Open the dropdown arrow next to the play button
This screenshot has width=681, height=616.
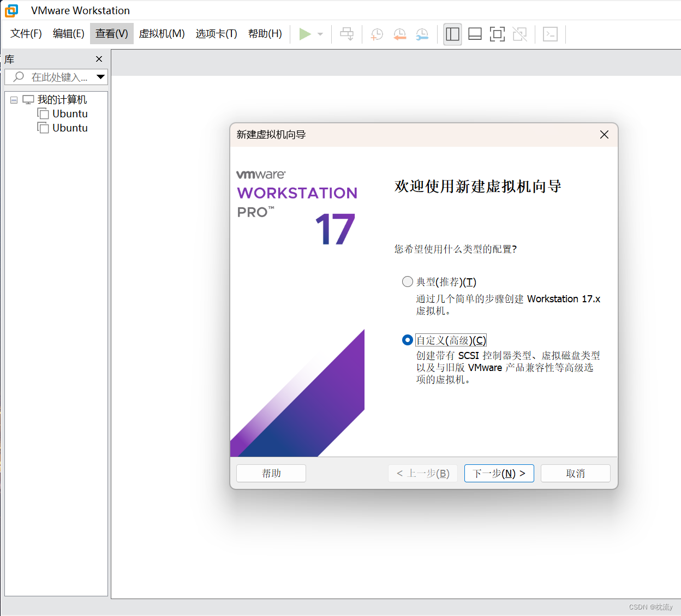pos(320,34)
